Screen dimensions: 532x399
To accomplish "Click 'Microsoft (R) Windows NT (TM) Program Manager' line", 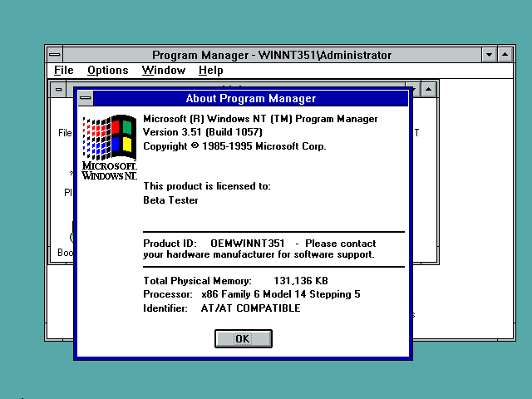I will pos(260,119).
